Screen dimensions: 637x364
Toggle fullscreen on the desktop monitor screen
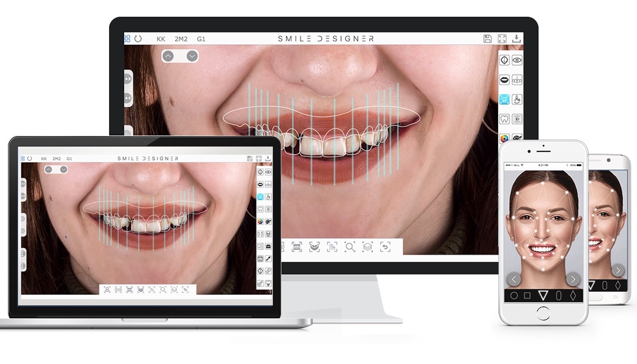coord(502,39)
